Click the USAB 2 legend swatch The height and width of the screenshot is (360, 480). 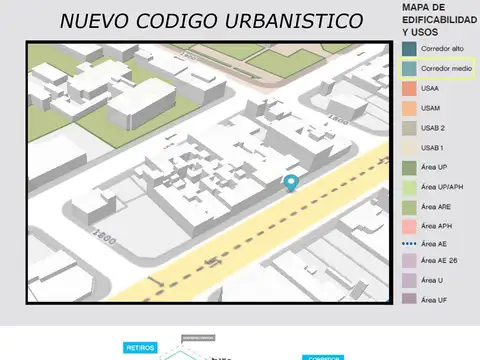point(409,128)
